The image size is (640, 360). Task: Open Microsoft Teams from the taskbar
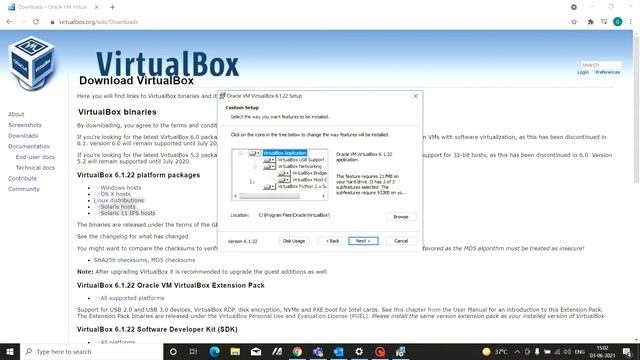click(x=318, y=351)
